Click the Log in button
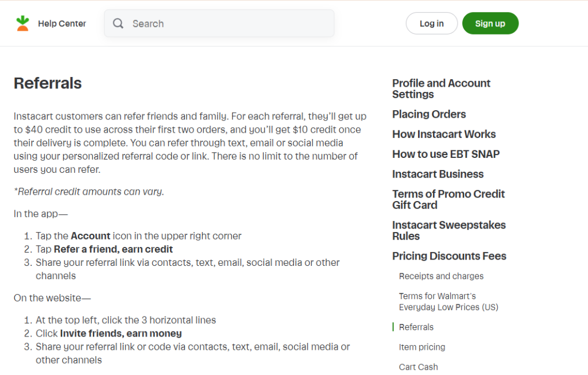The width and height of the screenshot is (588, 375). tap(431, 23)
